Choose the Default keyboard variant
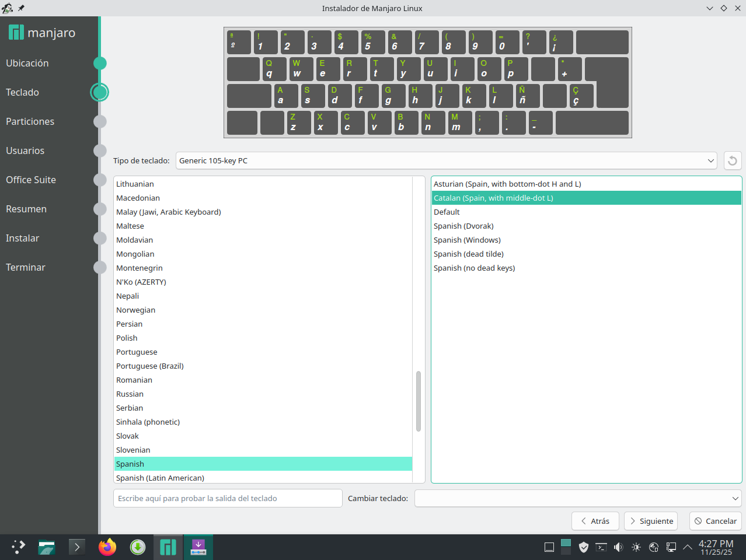746x560 pixels. (x=447, y=212)
